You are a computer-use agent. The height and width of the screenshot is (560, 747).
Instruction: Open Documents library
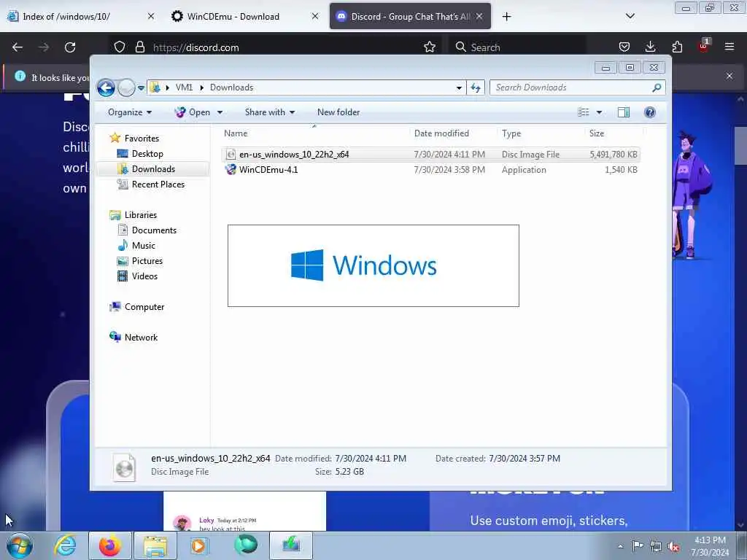click(154, 230)
